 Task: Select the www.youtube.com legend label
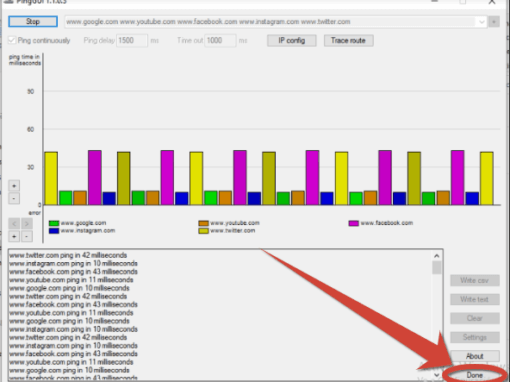click(235, 223)
